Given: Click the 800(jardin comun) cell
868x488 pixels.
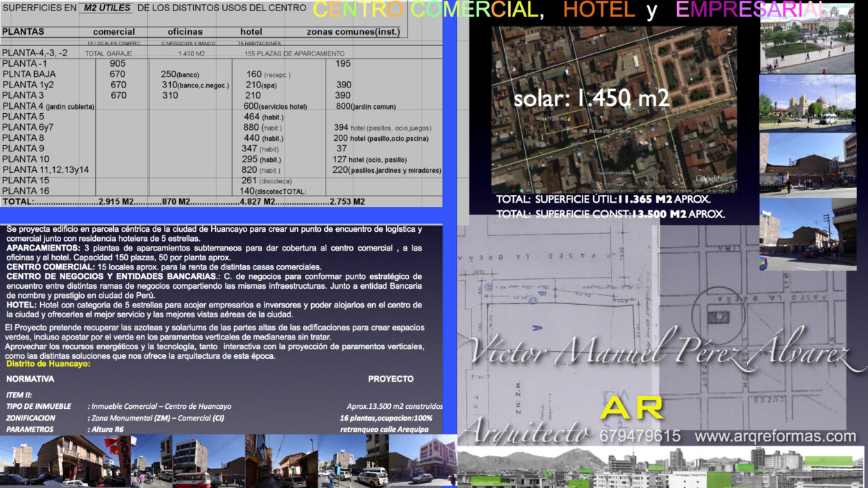Looking at the screenshot, I should [366, 106].
